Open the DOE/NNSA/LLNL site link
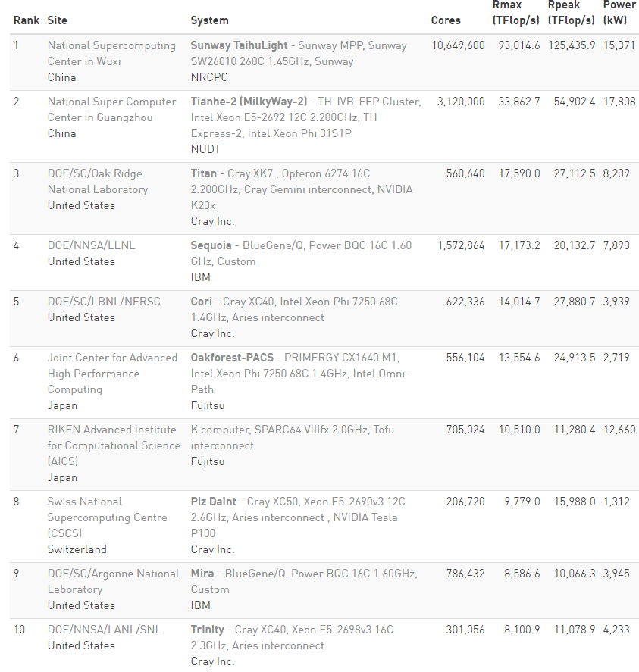The width and height of the screenshot is (639, 672). pyautogui.click(x=92, y=245)
